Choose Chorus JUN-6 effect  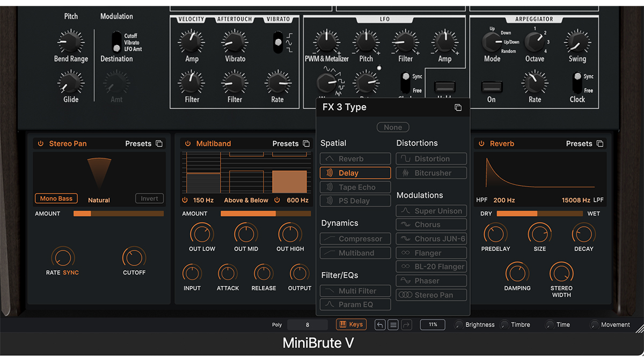click(x=431, y=239)
